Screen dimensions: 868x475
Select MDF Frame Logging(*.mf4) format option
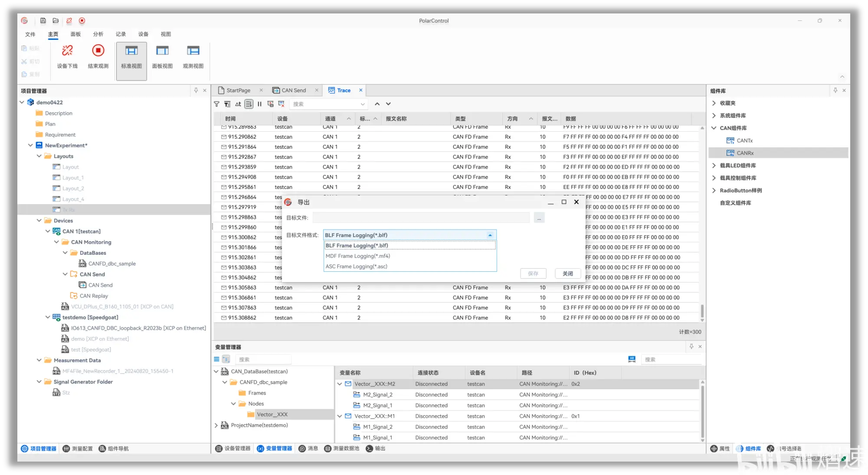tap(358, 256)
